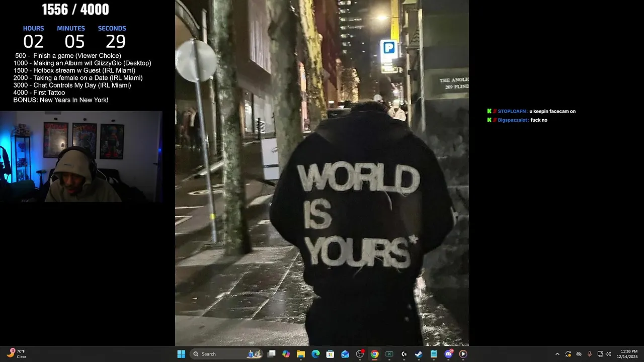Click the SECONDS value 29
This screenshot has width=644, height=362.
click(x=116, y=42)
